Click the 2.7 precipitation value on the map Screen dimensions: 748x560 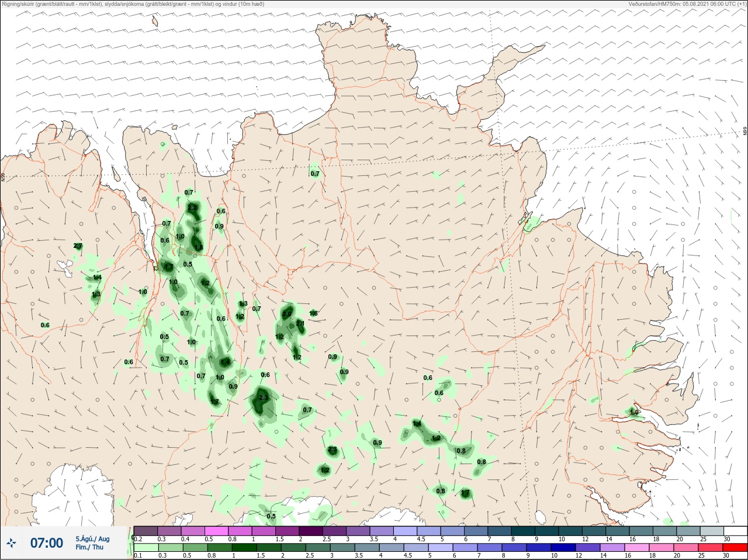tap(78, 246)
